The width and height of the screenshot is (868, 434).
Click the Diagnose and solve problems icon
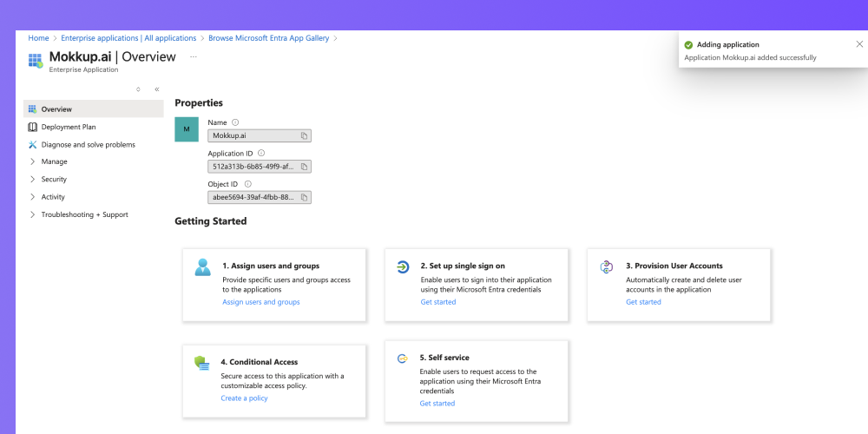tap(32, 144)
